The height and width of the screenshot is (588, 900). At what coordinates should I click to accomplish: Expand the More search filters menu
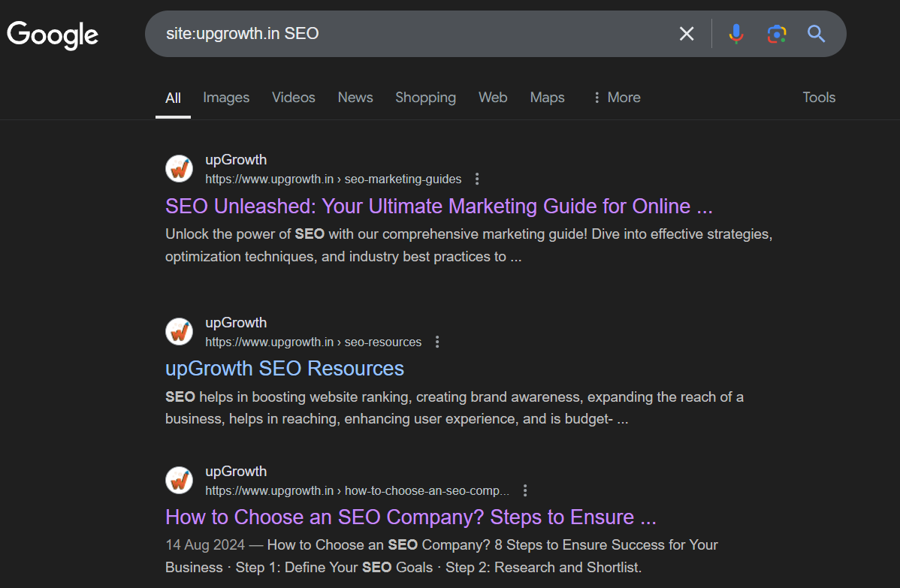617,98
